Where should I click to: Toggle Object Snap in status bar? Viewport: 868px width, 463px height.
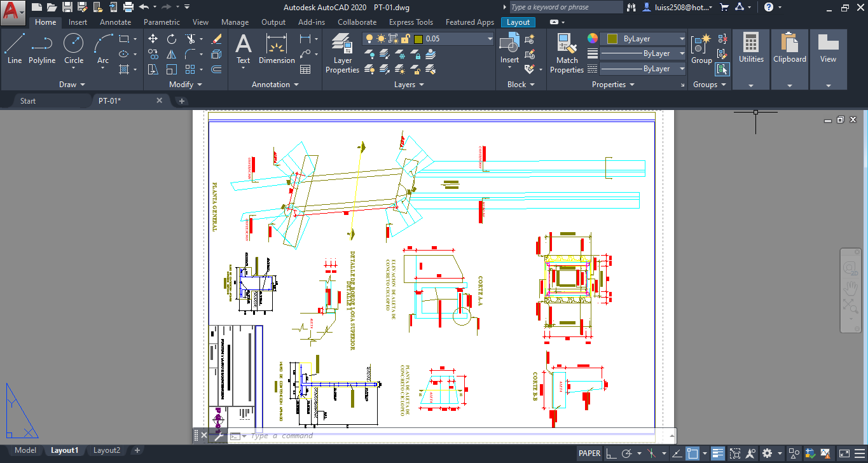(692, 453)
